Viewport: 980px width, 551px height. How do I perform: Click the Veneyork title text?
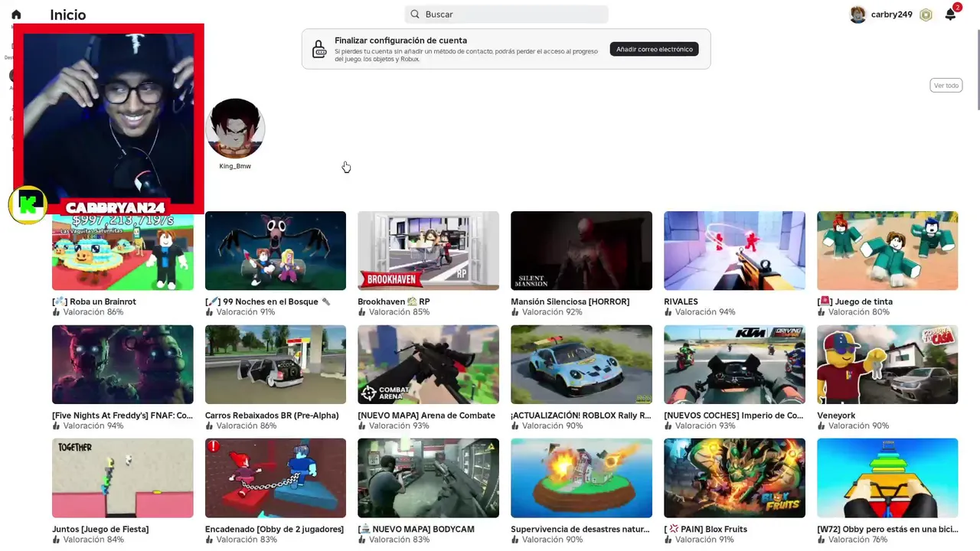[x=836, y=416]
